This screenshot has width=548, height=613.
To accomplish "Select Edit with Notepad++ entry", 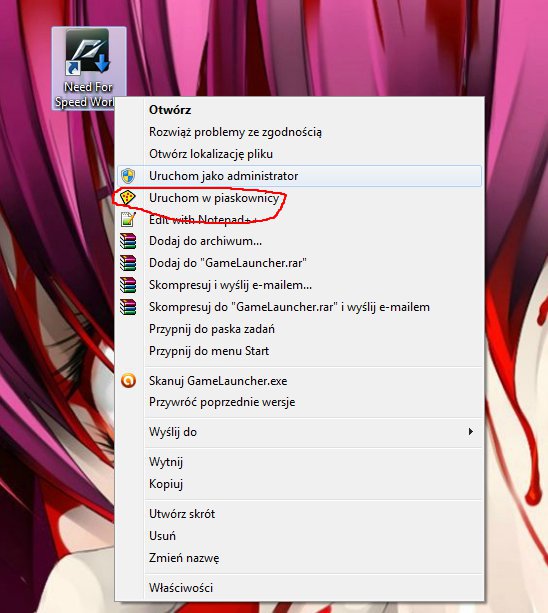I will coord(299,219).
